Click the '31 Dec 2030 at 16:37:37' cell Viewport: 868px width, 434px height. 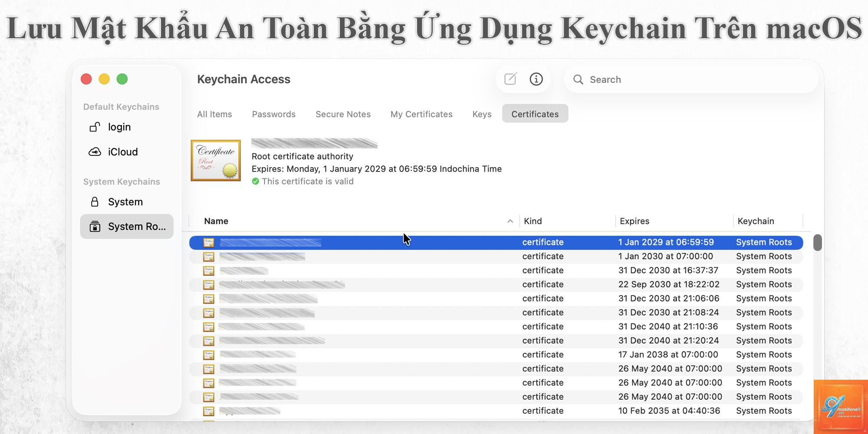(x=668, y=270)
